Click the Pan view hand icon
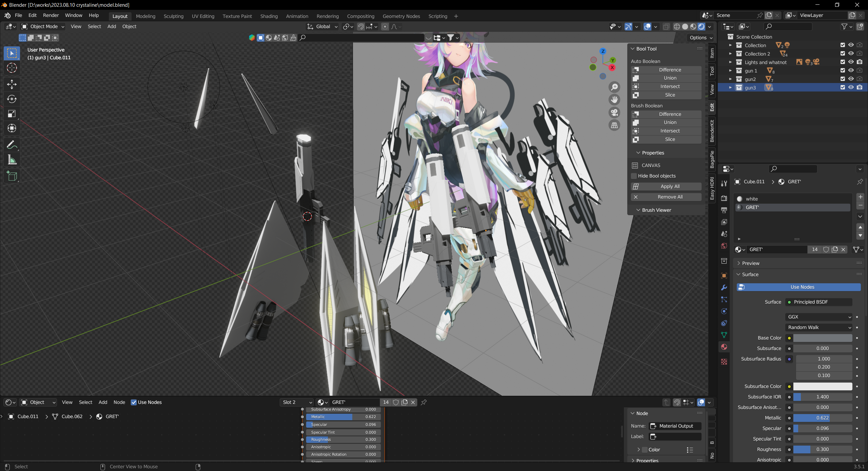This screenshot has width=868, height=471. (x=614, y=100)
